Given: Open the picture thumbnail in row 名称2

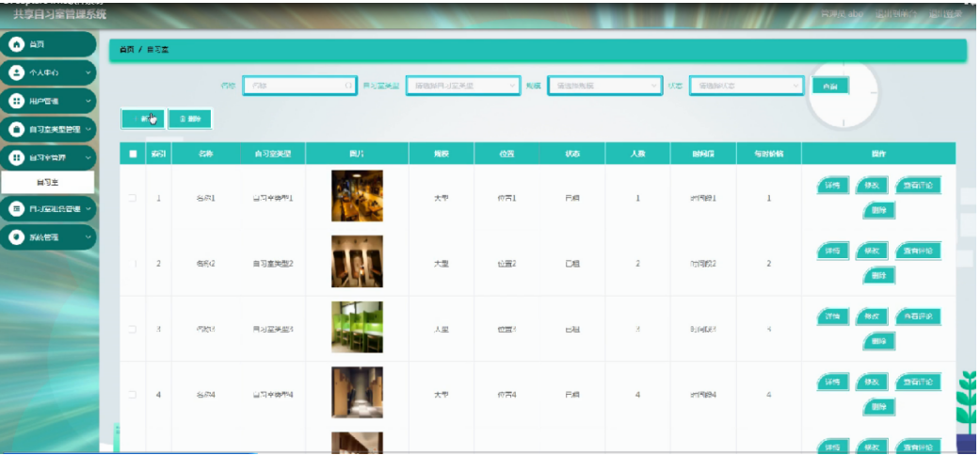Looking at the screenshot, I should pos(357,261).
